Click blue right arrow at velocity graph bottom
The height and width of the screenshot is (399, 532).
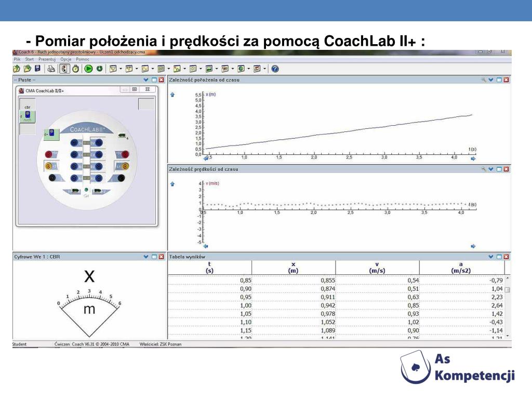473,246
